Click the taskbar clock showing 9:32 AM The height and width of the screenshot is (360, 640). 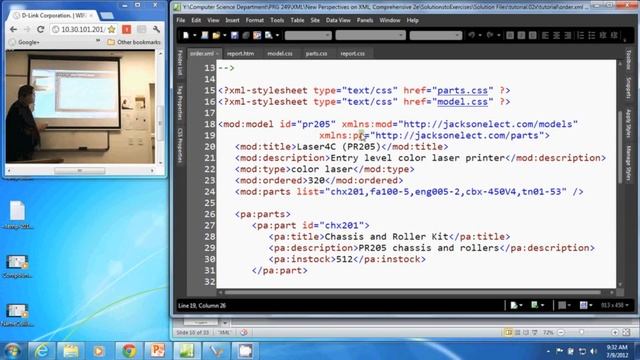(617, 351)
